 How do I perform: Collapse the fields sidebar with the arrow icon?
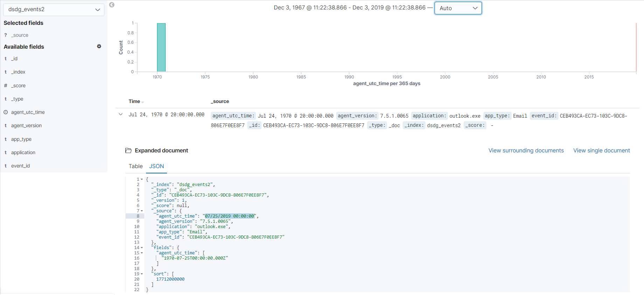pos(112,5)
